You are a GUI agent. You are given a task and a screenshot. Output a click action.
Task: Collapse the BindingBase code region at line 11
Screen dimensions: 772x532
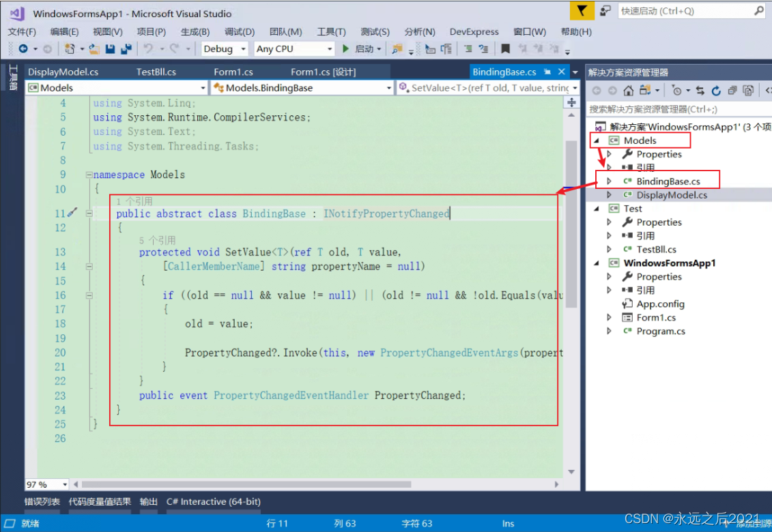[x=89, y=213]
